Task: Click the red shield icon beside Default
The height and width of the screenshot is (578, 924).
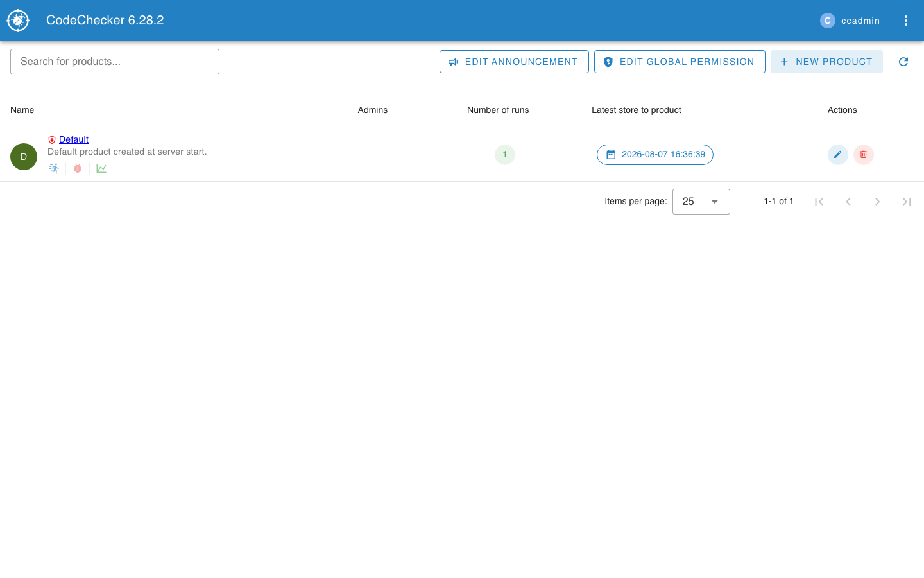Action: point(52,139)
